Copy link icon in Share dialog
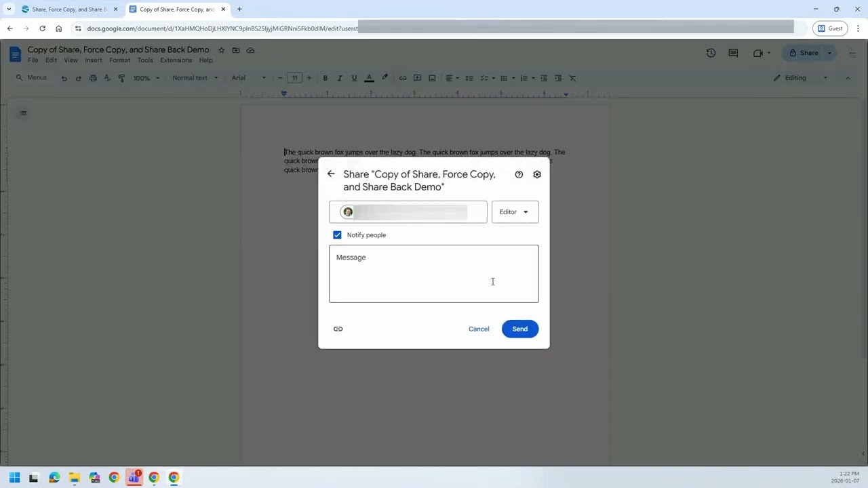This screenshot has height=488, width=868. [338, 329]
